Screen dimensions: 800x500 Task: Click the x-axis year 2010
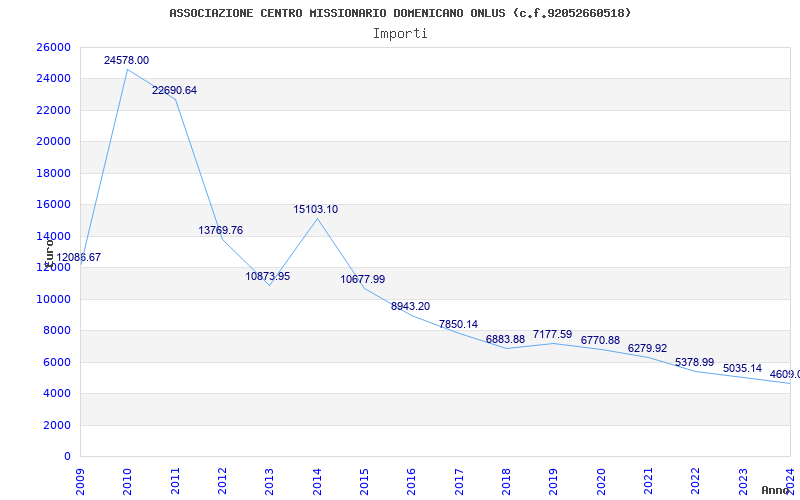pyautogui.click(x=128, y=482)
